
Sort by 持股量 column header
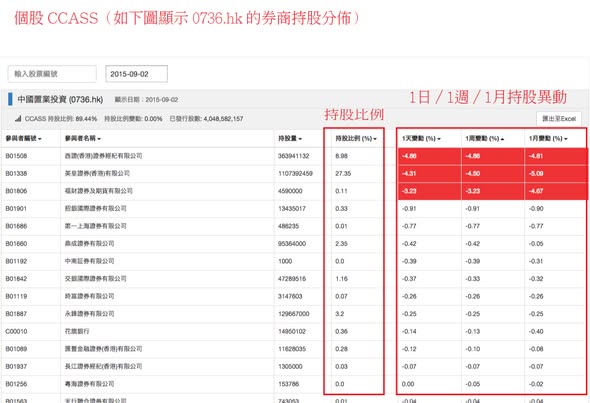(290, 138)
